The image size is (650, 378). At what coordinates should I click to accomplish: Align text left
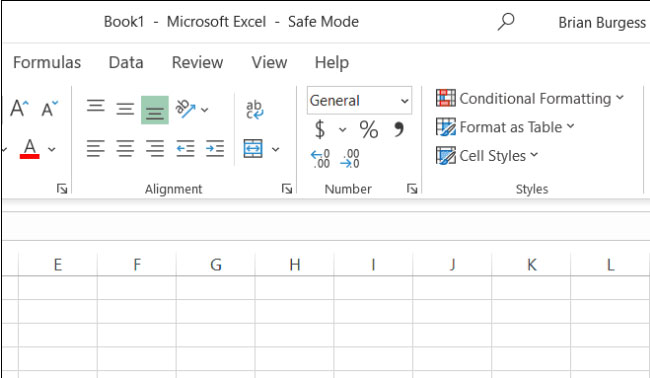(95, 148)
